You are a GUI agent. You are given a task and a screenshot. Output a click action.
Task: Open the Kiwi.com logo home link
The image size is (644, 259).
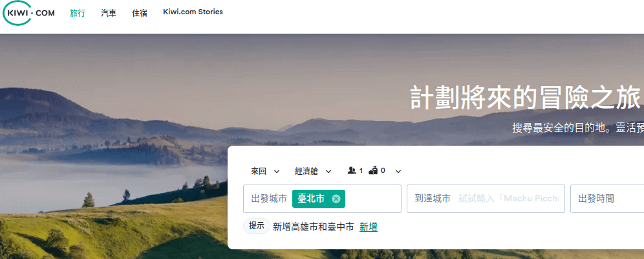28,13
